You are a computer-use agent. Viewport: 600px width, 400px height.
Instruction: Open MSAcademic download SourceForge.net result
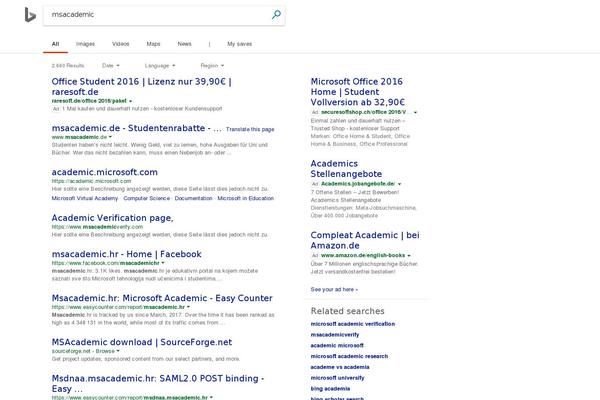(x=142, y=342)
